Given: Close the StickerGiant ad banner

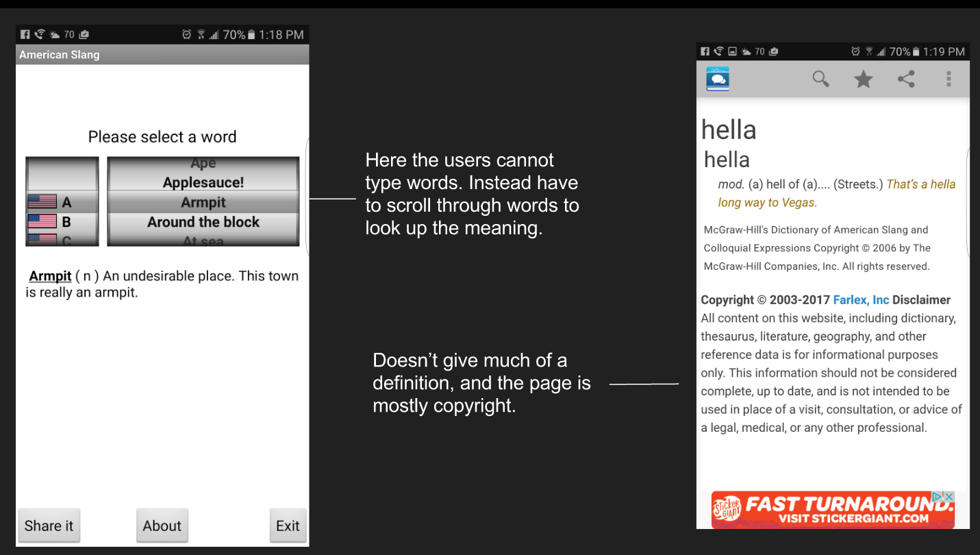Looking at the screenshot, I should click(949, 496).
